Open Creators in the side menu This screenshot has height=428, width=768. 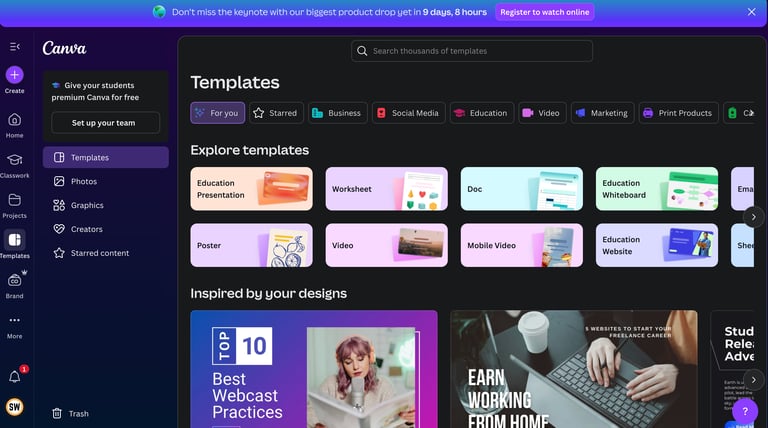(x=106, y=229)
